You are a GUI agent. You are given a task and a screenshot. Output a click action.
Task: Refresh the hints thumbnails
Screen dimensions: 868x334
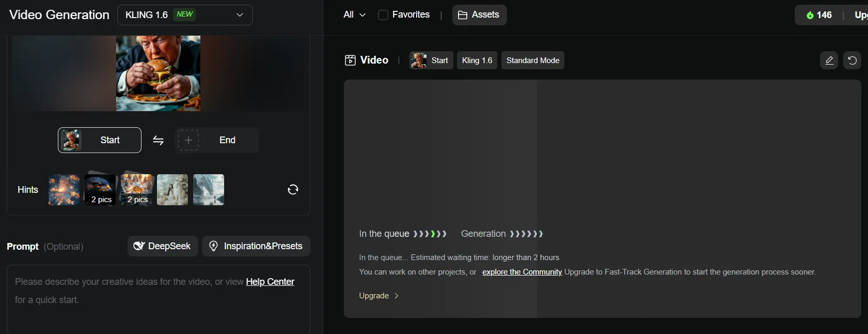pyautogui.click(x=293, y=190)
